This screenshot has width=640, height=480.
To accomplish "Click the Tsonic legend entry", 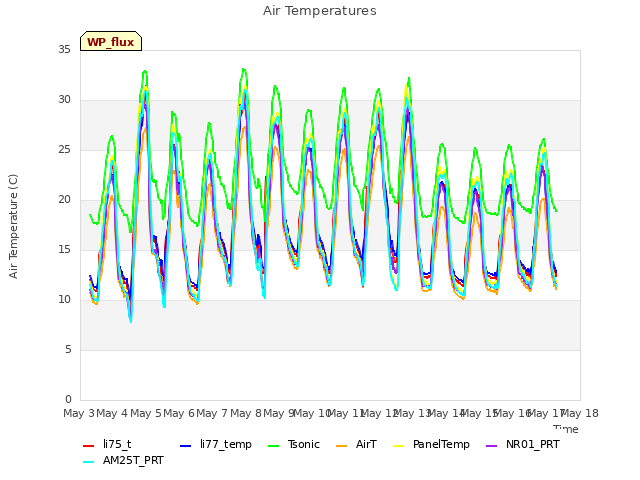I will [x=294, y=444].
